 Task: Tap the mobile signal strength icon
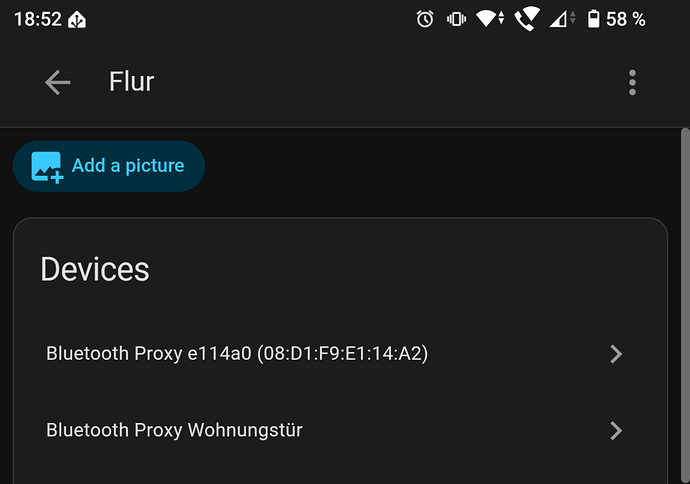tap(562, 19)
